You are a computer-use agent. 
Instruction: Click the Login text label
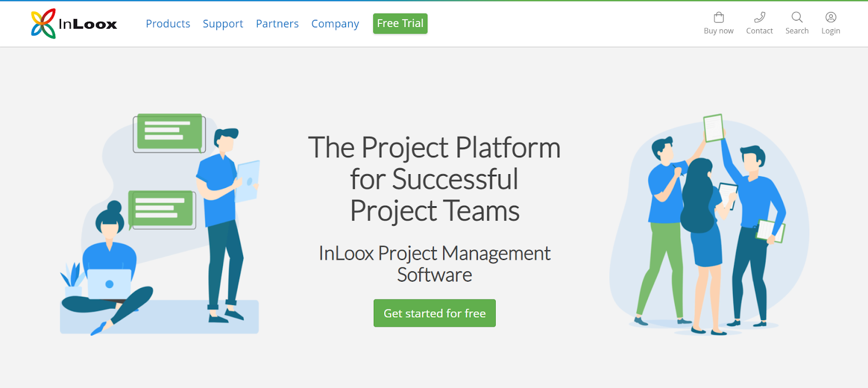point(831,31)
